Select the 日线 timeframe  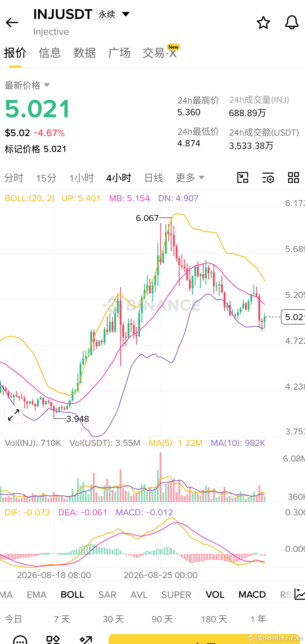coord(154,178)
